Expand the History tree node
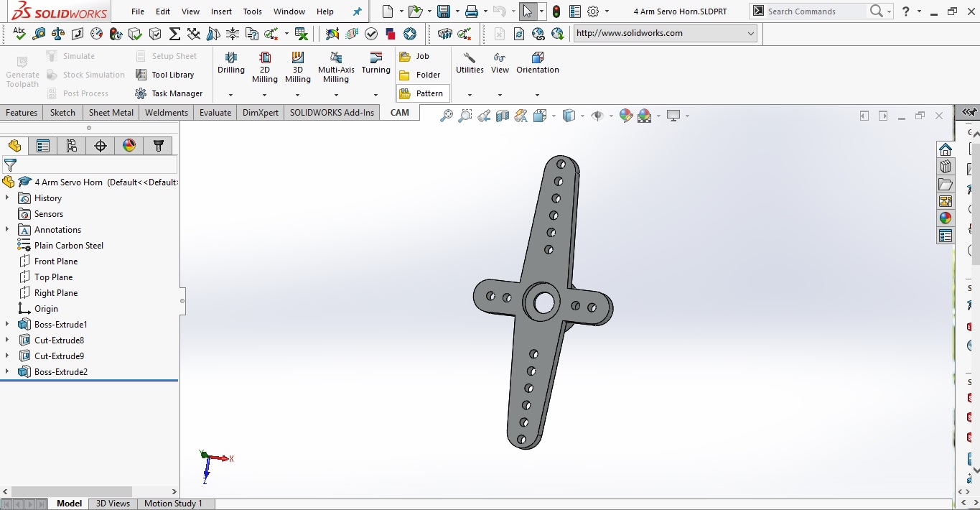Viewport: 980px width, 510px height. point(7,198)
